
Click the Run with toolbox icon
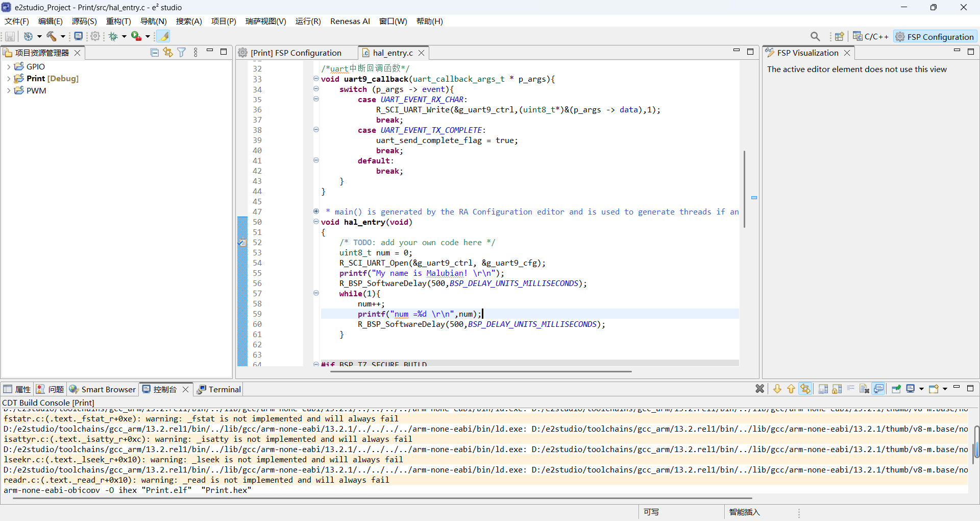[136, 36]
